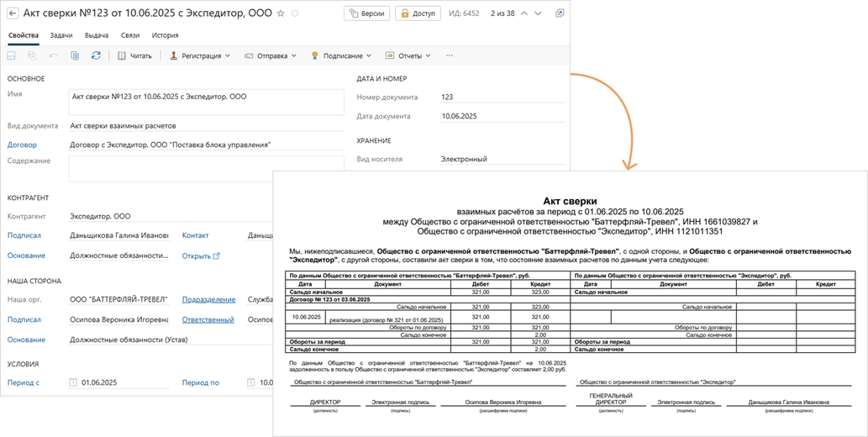Click the Refresh icon in toolbar
This screenshot has height=437, width=868.
(x=97, y=55)
